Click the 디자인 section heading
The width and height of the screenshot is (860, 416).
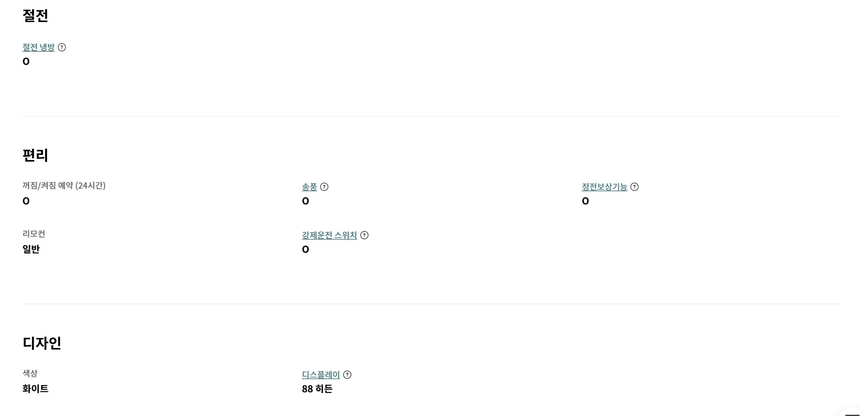(42, 343)
